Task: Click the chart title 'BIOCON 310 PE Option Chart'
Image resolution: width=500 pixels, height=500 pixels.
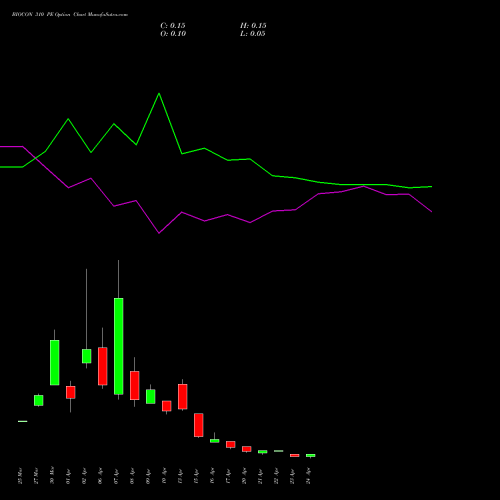Action: tap(49, 15)
